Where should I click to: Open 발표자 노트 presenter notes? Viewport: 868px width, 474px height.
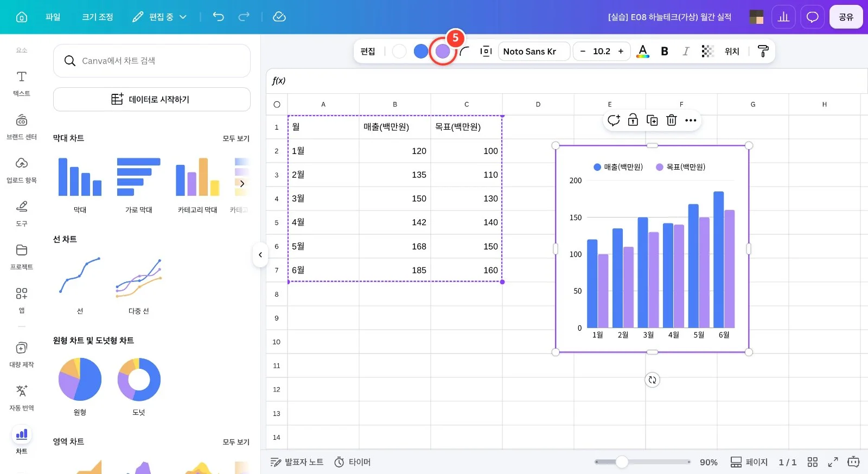297,462
